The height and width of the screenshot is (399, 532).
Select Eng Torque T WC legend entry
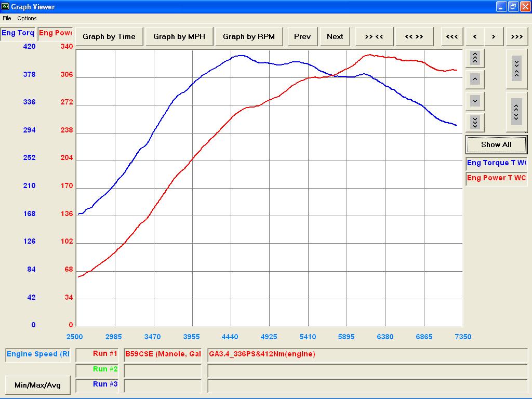point(496,163)
